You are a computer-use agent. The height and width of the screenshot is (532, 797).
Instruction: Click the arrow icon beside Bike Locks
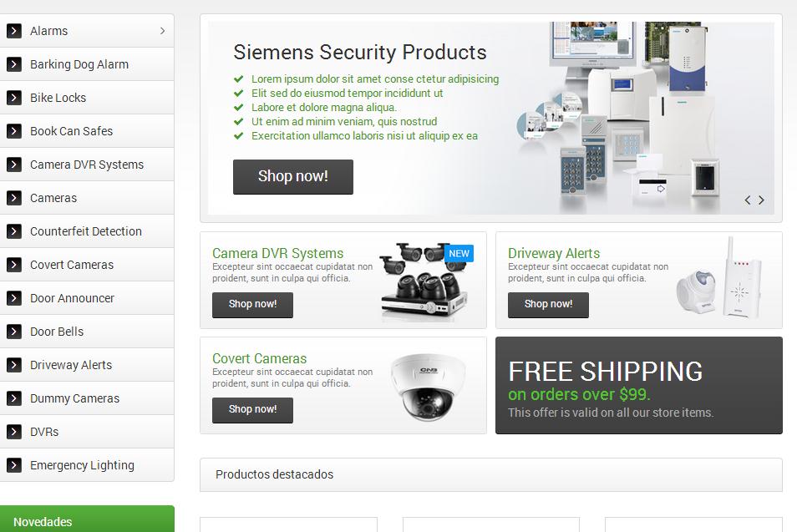13,98
